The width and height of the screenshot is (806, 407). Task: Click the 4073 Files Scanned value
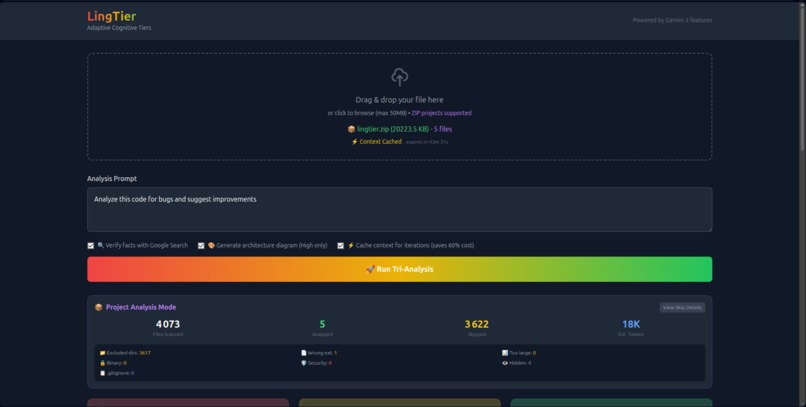click(x=168, y=324)
